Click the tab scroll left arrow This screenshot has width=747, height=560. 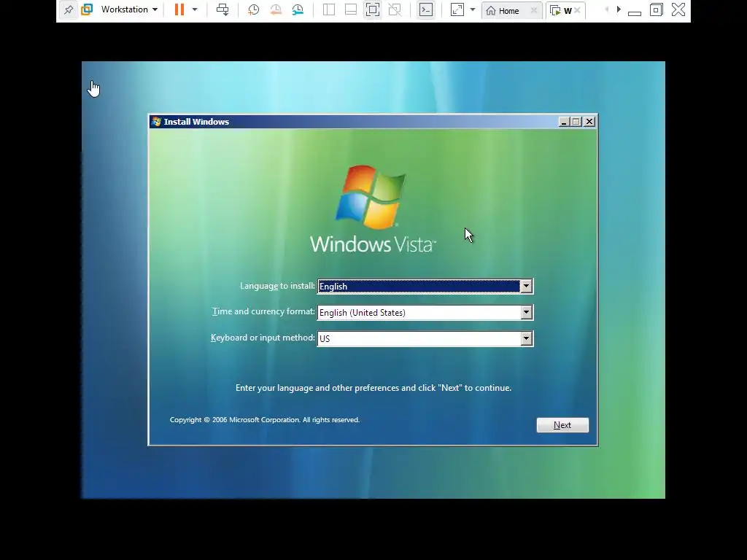tap(606, 9)
